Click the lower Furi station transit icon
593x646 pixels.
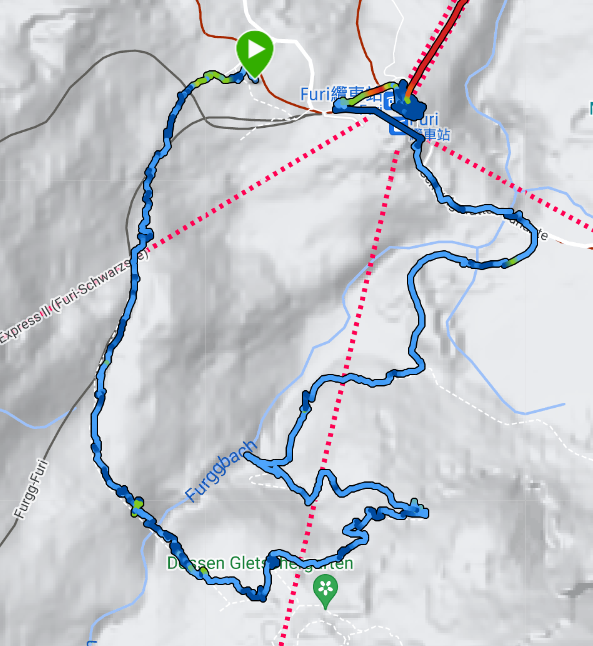click(x=398, y=126)
